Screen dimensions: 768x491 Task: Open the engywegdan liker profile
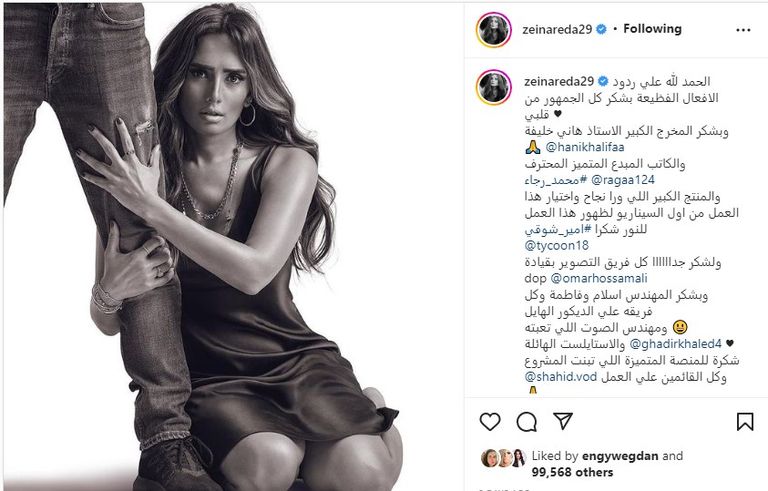click(620, 456)
